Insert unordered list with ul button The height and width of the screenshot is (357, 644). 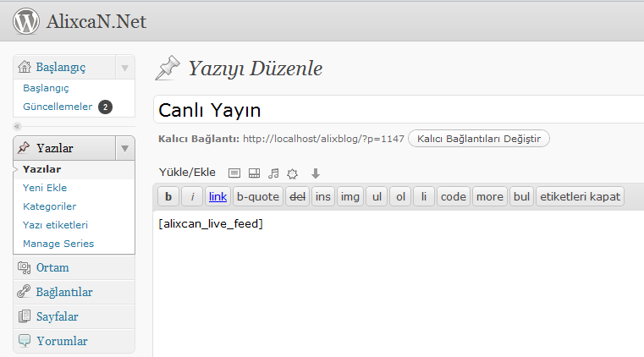click(x=377, y=196)
